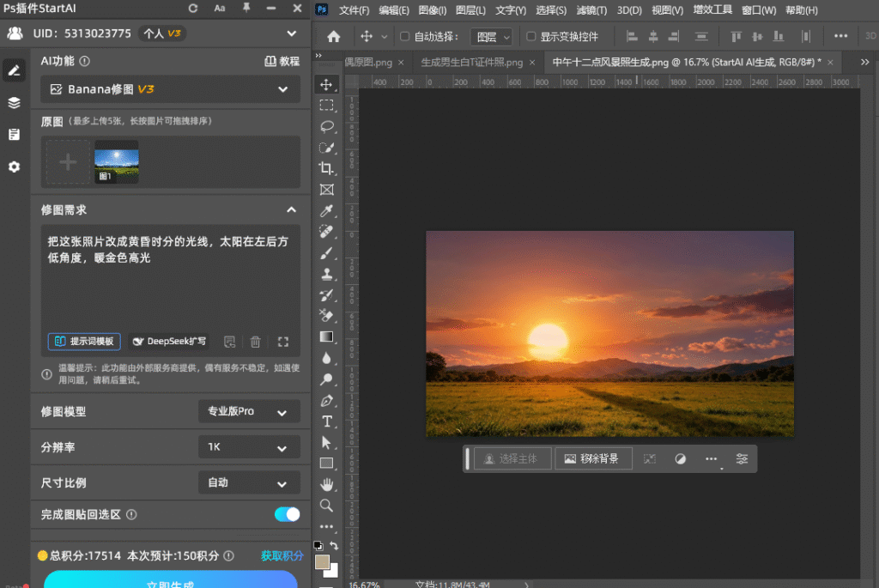Choose the Gradient tool
Screen dimensions: 879x588
click(326, 336)
